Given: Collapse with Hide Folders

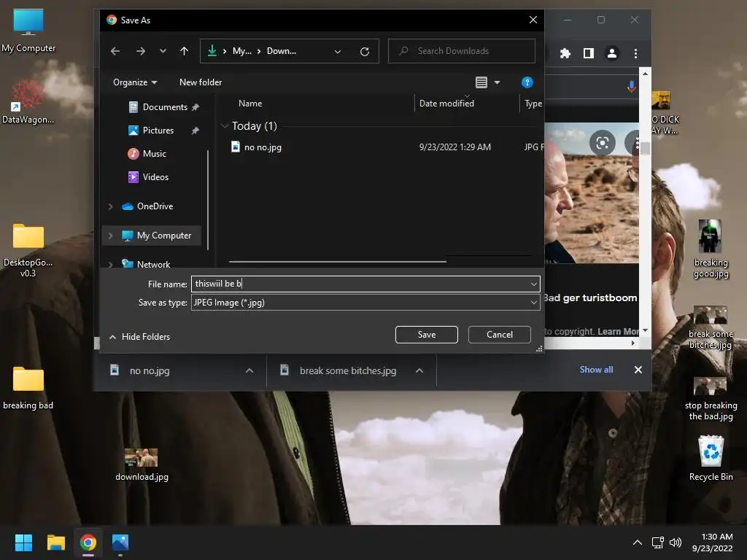Looking at the screenshot, I should [139, 337].
